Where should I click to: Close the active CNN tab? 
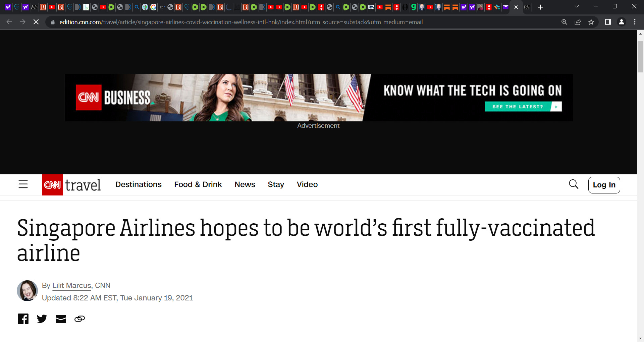click(516, 7)
